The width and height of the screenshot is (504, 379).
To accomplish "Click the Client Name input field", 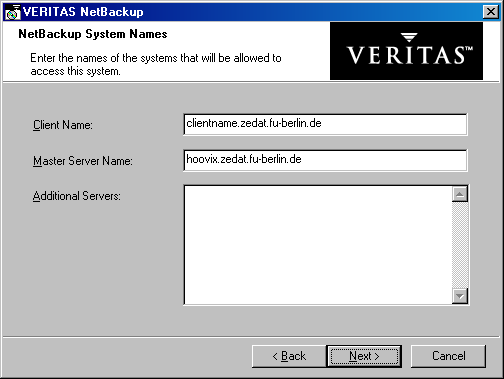I will (x=325, y=124).
